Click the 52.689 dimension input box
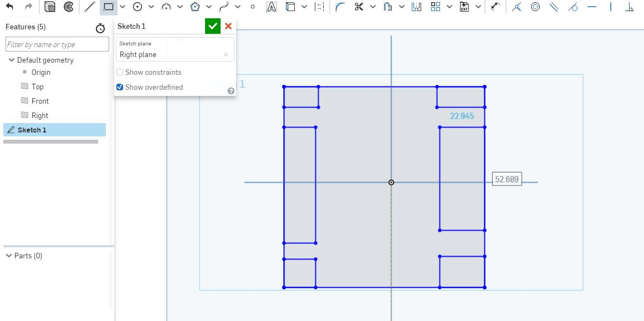644x321 pixels. point(507,179)
